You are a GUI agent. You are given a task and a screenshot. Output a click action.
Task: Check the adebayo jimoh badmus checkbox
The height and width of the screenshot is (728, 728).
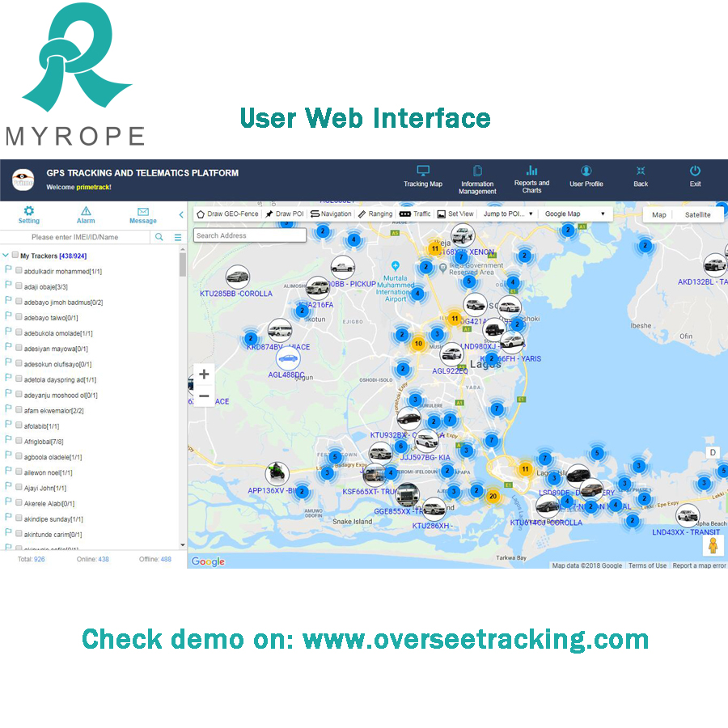point(19,302)
